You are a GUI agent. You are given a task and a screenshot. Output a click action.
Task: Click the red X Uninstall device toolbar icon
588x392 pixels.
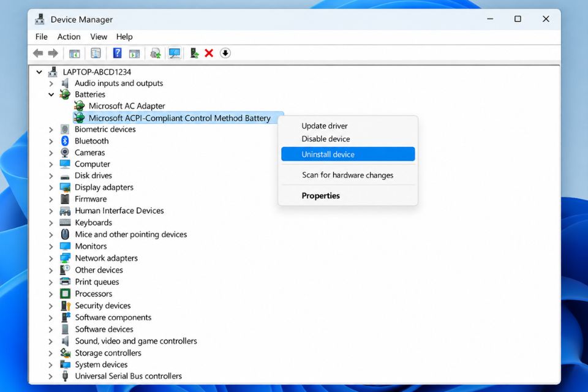click(x=209, y=53)
